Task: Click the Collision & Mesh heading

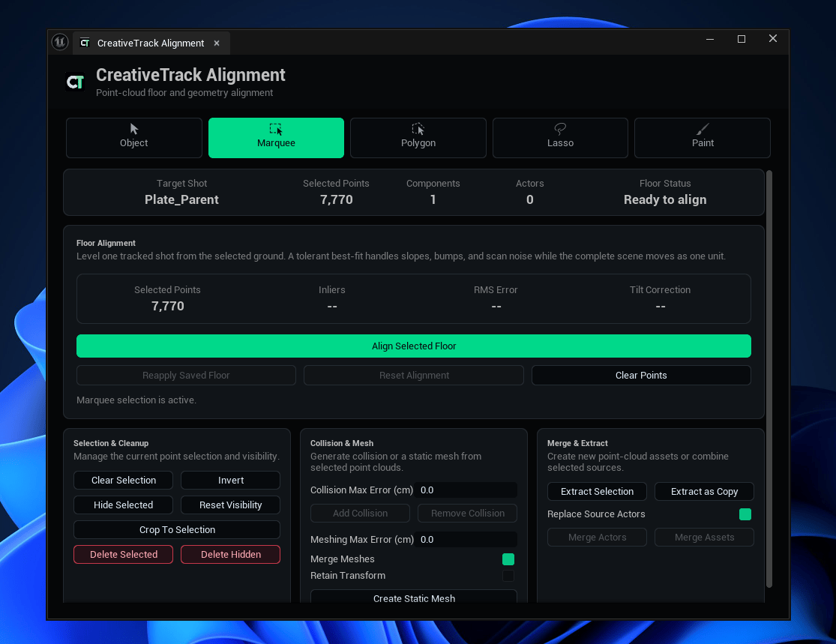Action: pyautogui.click(x=342, y=444)
